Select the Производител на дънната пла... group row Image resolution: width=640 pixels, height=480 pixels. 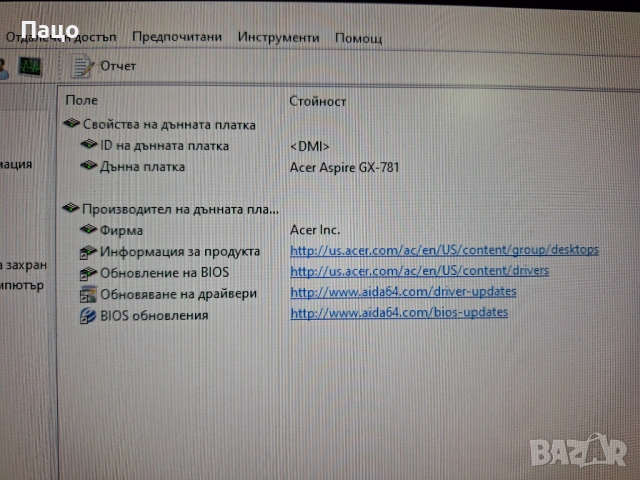pyautogui.click(x=180, y=209)
